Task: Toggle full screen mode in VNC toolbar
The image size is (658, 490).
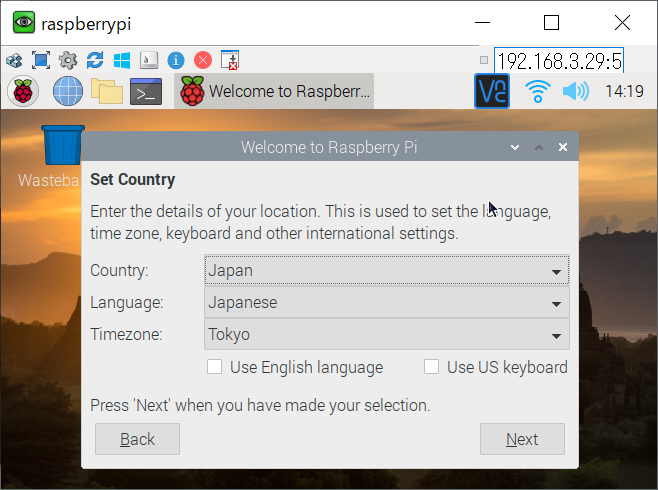Action: (41, 60)
